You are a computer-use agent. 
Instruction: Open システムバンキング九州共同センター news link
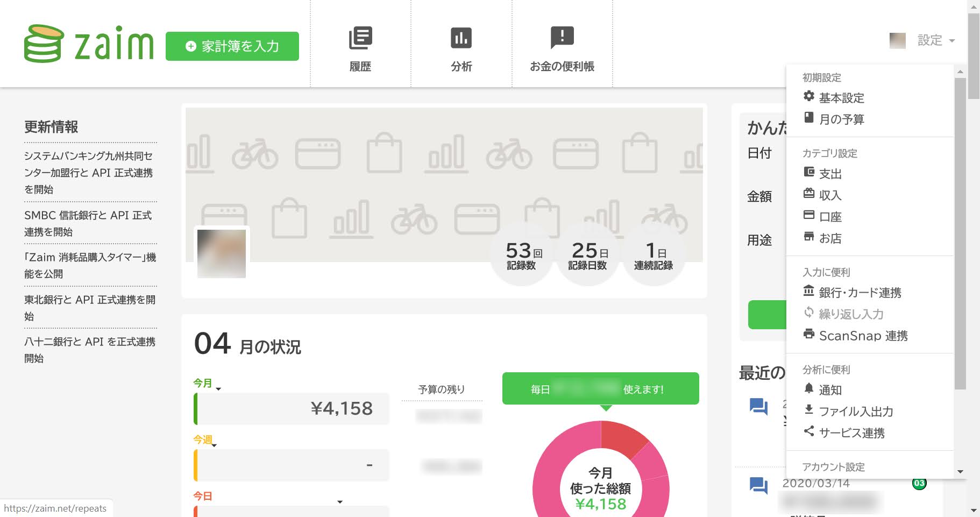pyautogui.click(x=89, y=173)
